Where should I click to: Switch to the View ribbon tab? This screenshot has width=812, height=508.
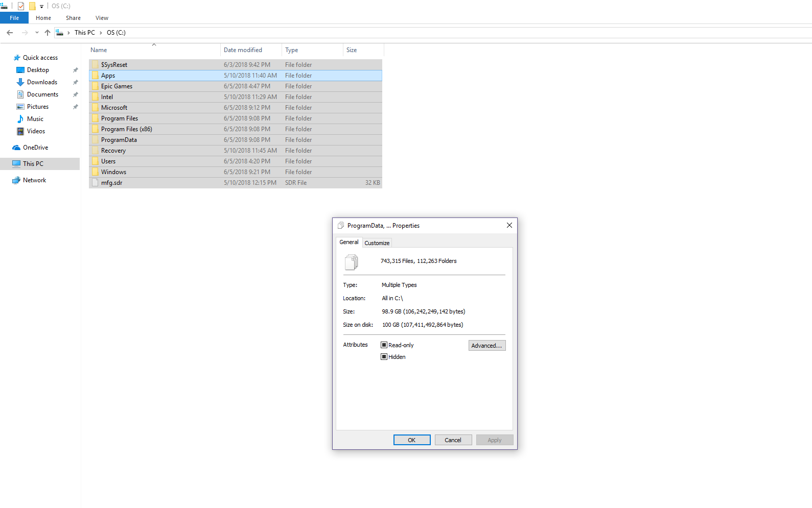point(102,18)
